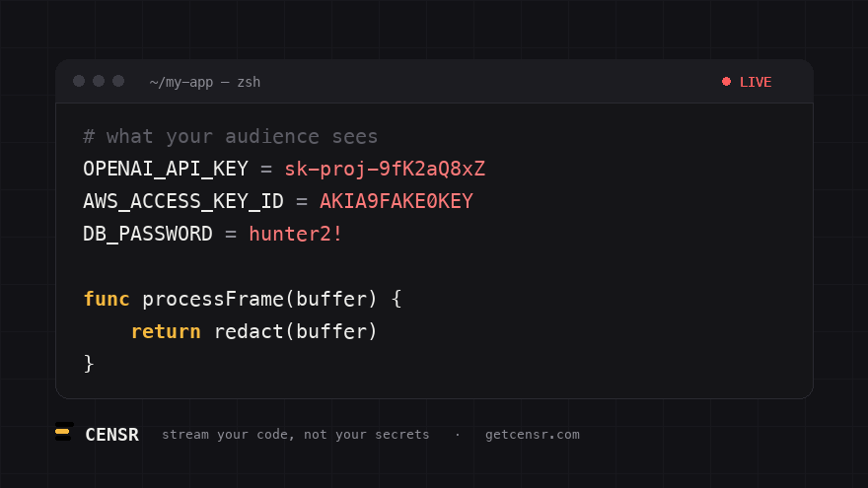The height and width of the screenshot is (488, 868).
Task: Click the closing curly brace
Action: pos(89,364)
